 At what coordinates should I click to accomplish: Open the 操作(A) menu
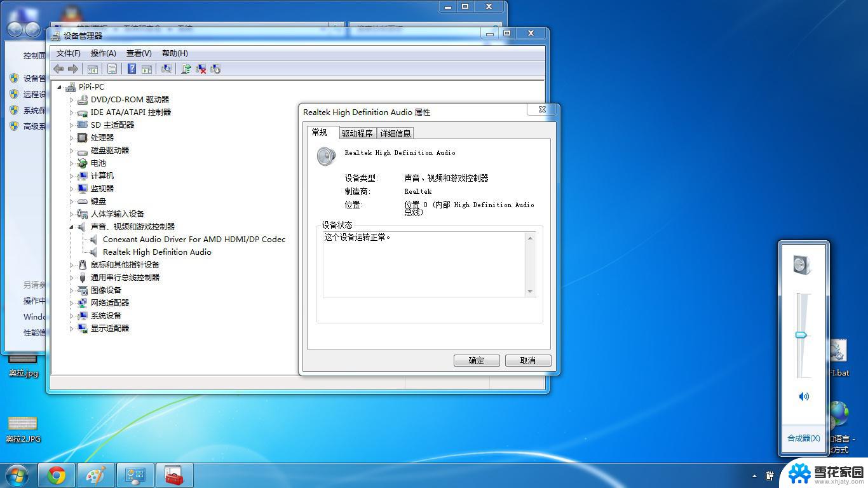(104, 53)
